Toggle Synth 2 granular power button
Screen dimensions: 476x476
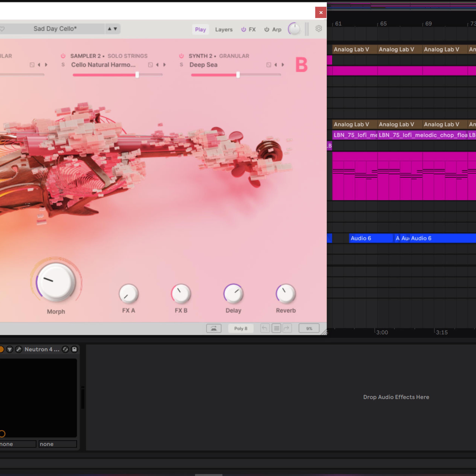(x=181, y=56)
